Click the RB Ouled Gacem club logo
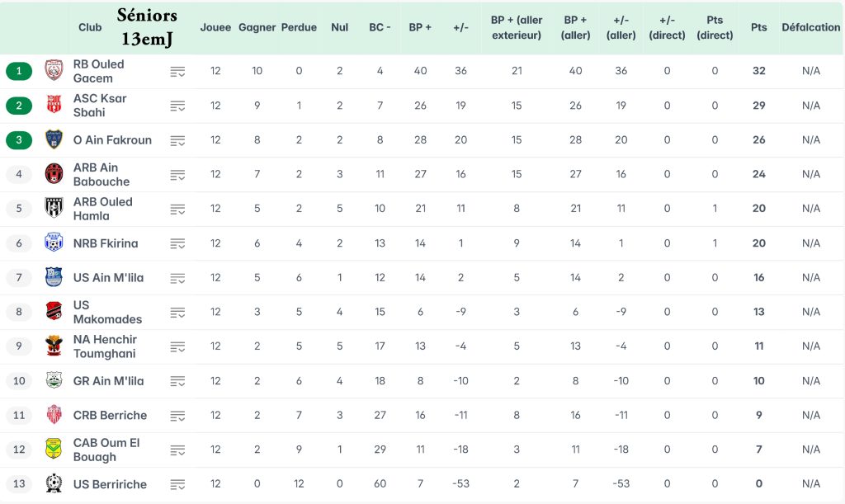The height and width of the screenshot is (504, 845). [x=54, y=71]
